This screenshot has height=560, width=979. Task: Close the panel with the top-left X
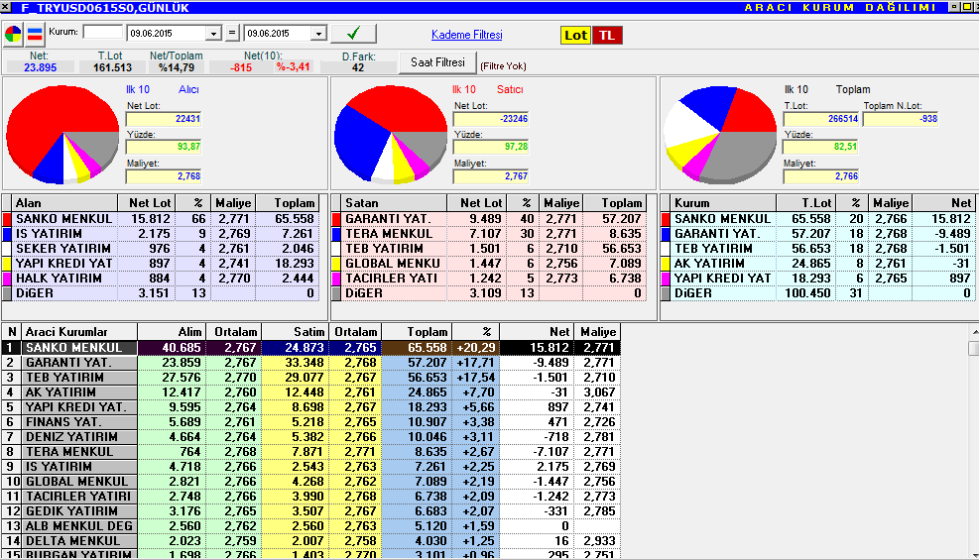point(6,8)
